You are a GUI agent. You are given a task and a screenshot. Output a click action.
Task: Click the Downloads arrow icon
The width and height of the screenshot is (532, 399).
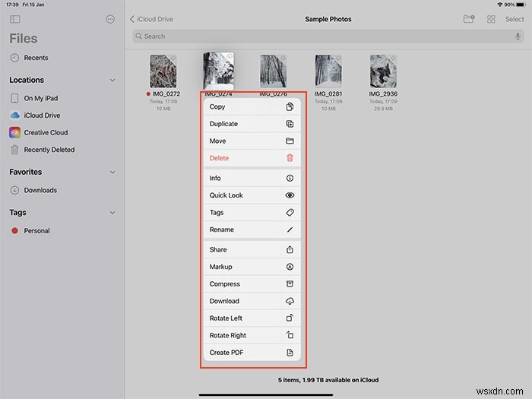(x=14, y=190)
